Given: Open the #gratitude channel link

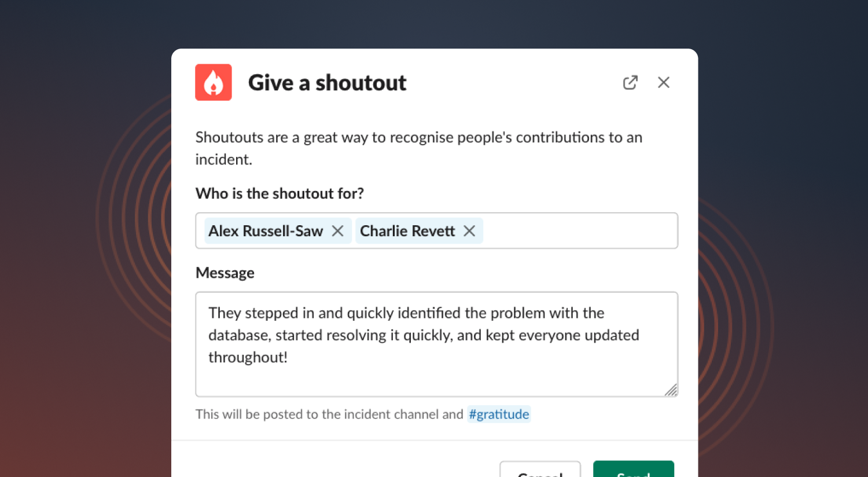Looking at the screenshot, I should 499,414.
